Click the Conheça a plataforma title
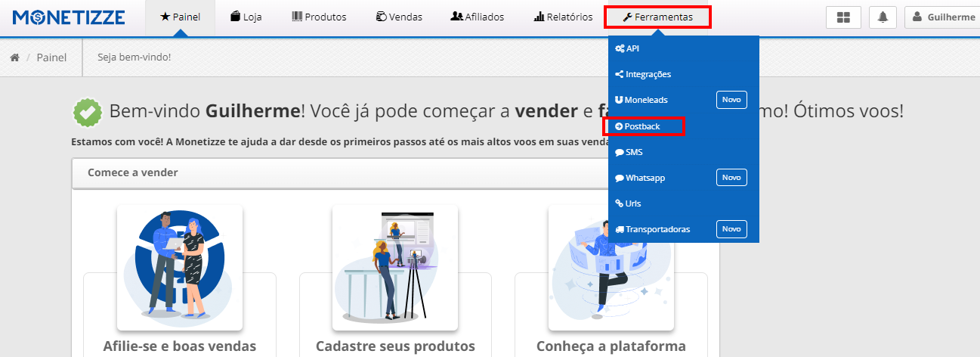The width and height of the screenshot is (980, 357). 611,346
